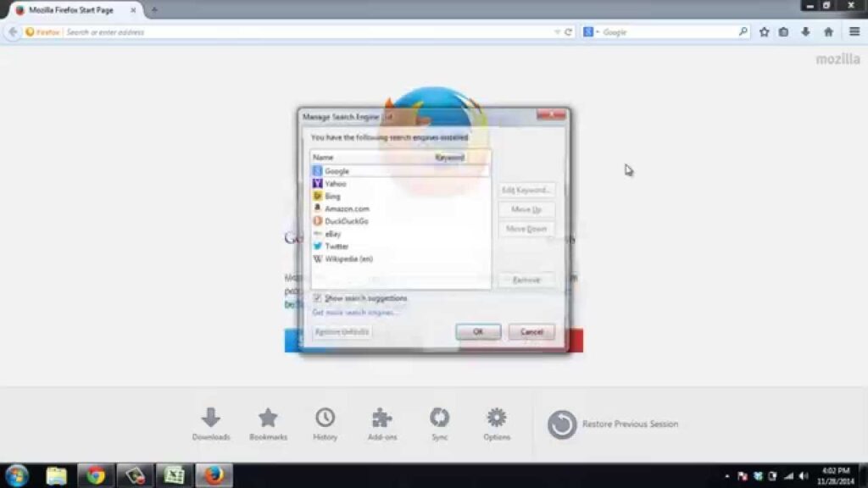Open network signal icon in system tray
Viewport: 868px width, 488px height.
[x=789, y=476]
